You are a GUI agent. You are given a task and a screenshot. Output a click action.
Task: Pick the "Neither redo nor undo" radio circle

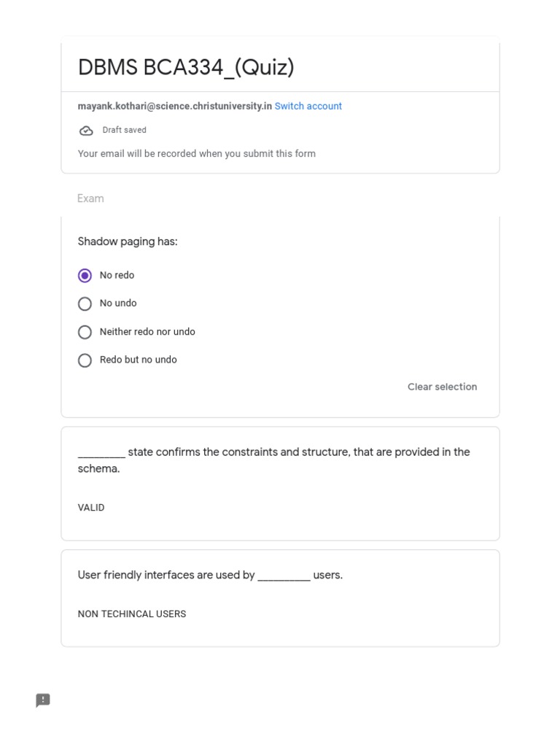coord(85,332)
